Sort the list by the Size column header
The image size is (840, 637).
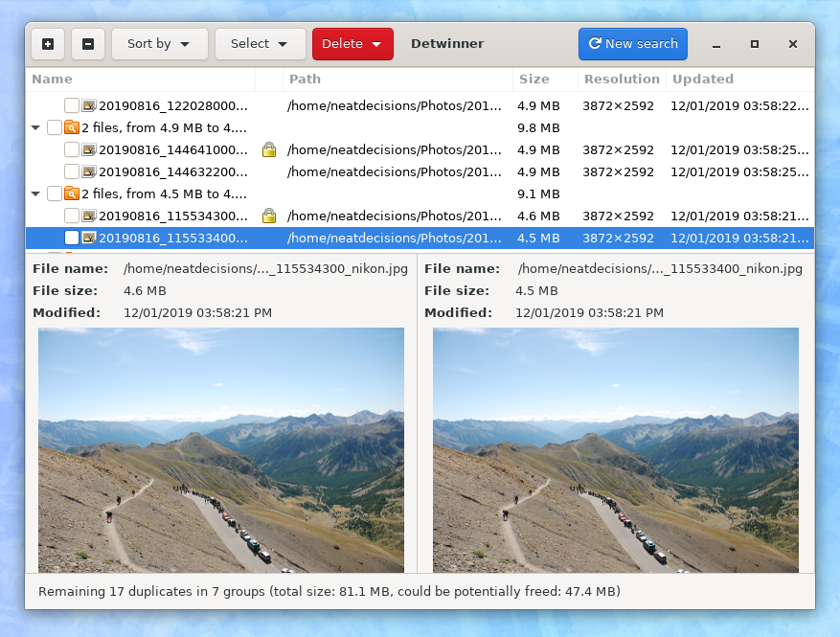tap(534, 80)
